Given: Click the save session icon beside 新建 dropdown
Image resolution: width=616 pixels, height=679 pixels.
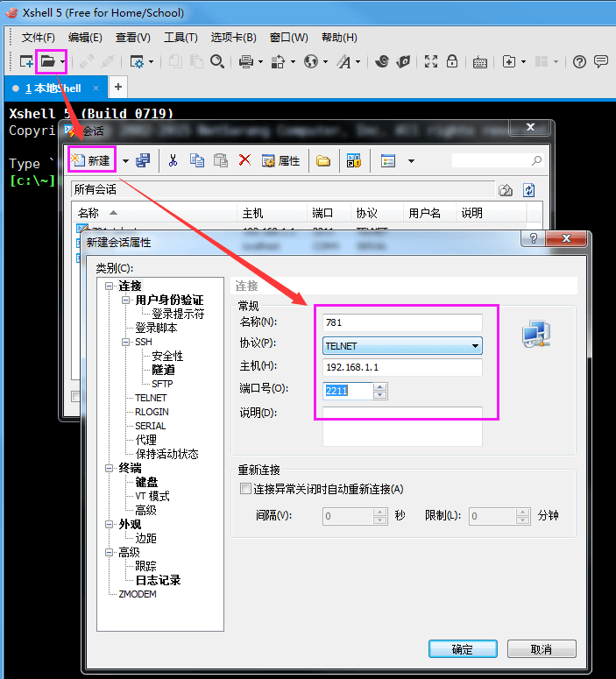Looking at the screenshot, I should (143, 160).
